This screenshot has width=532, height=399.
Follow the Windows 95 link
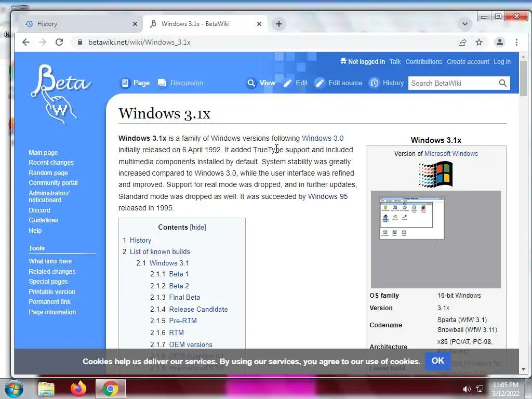point(328,196)
